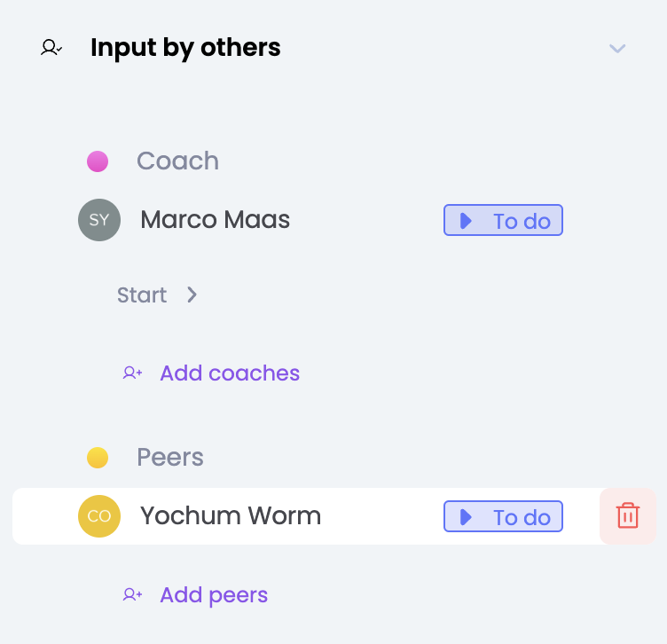Click the play icon in Marco Maas's badge
The image size is (667, 644).
[466, 221]
